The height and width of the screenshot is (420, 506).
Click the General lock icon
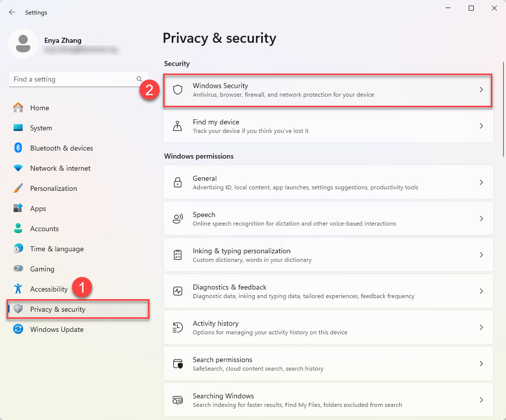click(177, 182)
